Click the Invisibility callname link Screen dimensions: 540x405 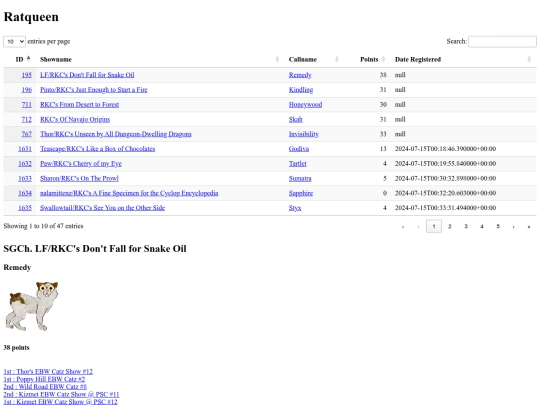click(x=304, y=134)
